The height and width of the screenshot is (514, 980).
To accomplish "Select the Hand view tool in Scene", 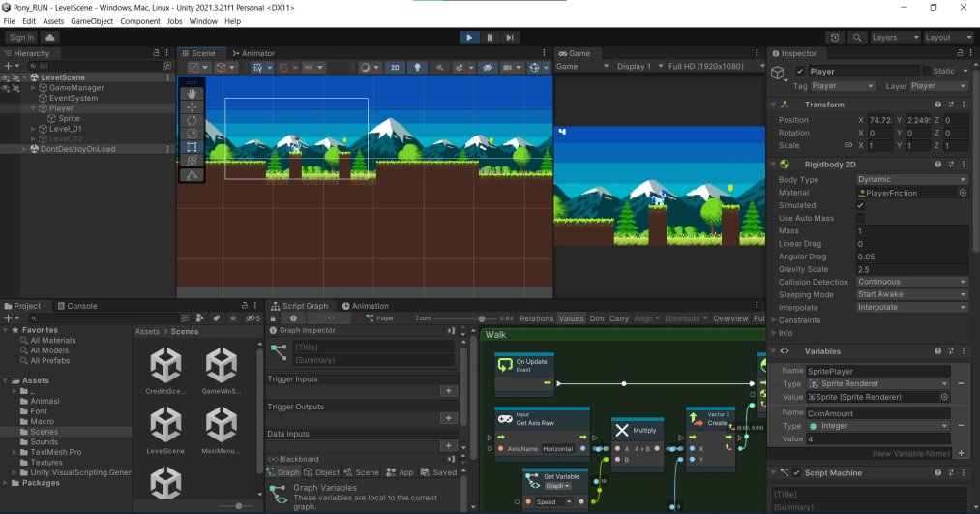I will (x=192, y=93).
